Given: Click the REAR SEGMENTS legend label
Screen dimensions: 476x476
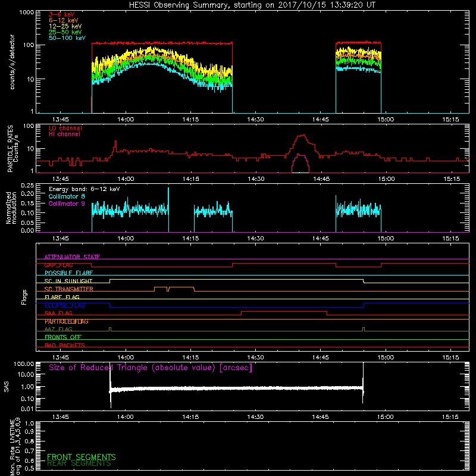Looking at the screenshot, I should 79,464.
